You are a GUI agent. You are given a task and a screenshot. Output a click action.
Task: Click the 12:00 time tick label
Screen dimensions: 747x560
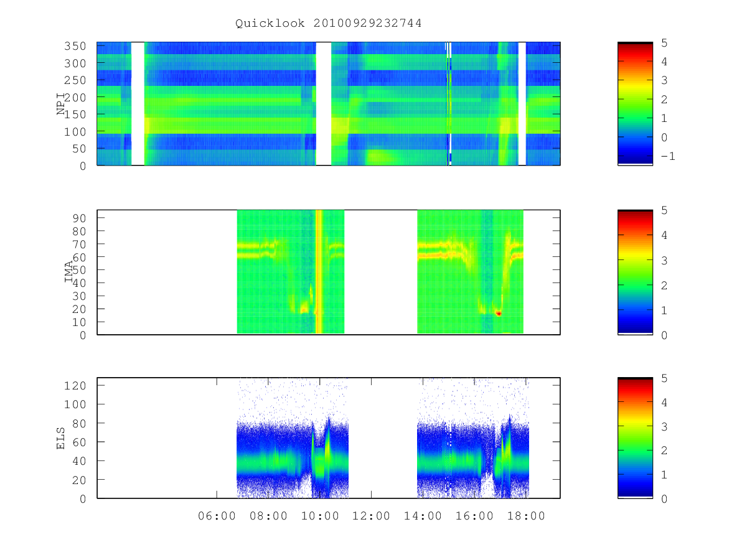371,516
